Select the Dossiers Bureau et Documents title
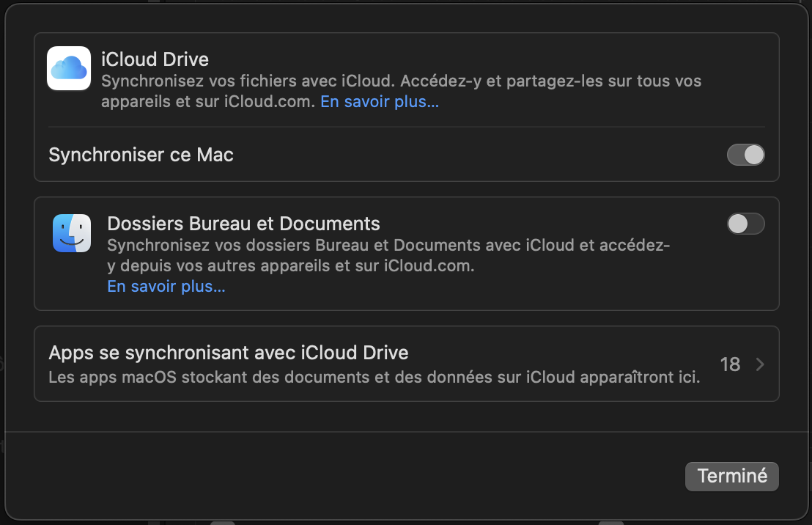Image resolution: width=812 pixels, height=525 pixels. 243,224
